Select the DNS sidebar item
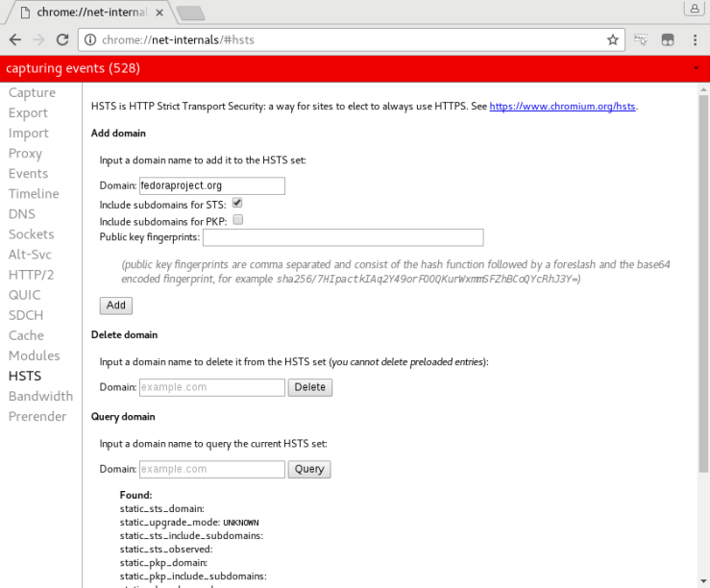The height and width of the screenshot is (588, 710). pyautogui.click(x=22, y=213)
